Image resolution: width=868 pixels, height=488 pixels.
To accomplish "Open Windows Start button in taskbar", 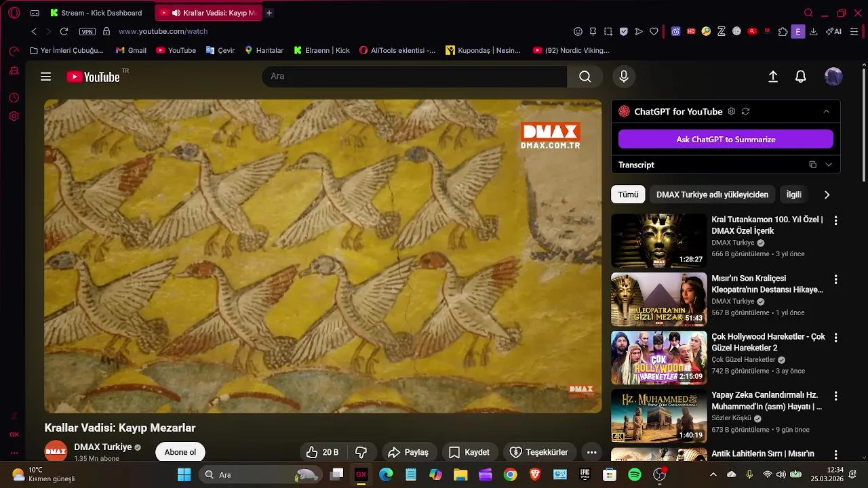I will tap(184, 474).
